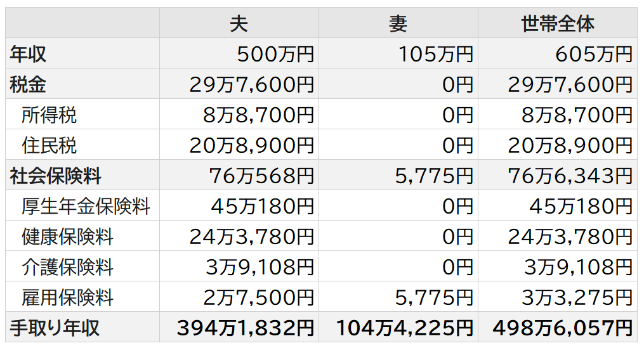Image resolution: width=644 pixels, height=348 pixels.
Task: Select household total 605万円 cell
Action: 593,54
